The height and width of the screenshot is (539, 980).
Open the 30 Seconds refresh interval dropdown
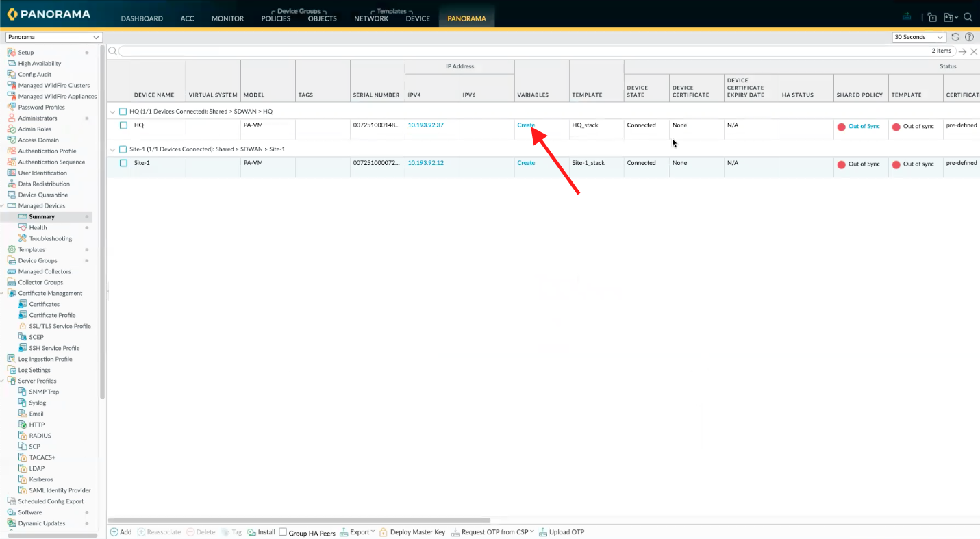[x=918, y=37]
